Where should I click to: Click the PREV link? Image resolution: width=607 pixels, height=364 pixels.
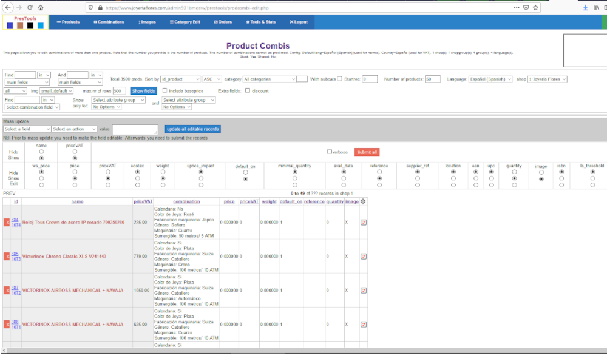9,193
